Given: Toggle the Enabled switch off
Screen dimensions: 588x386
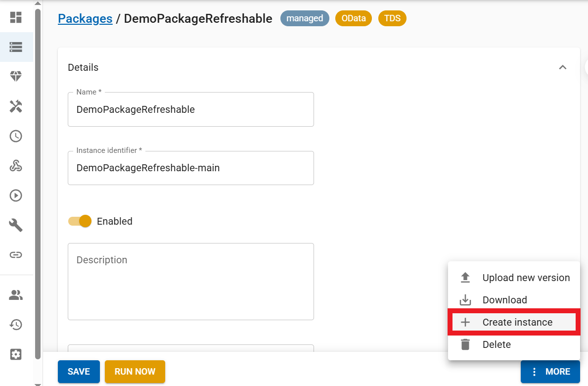Looking at the screenshot, I should [x=80, y=221].
